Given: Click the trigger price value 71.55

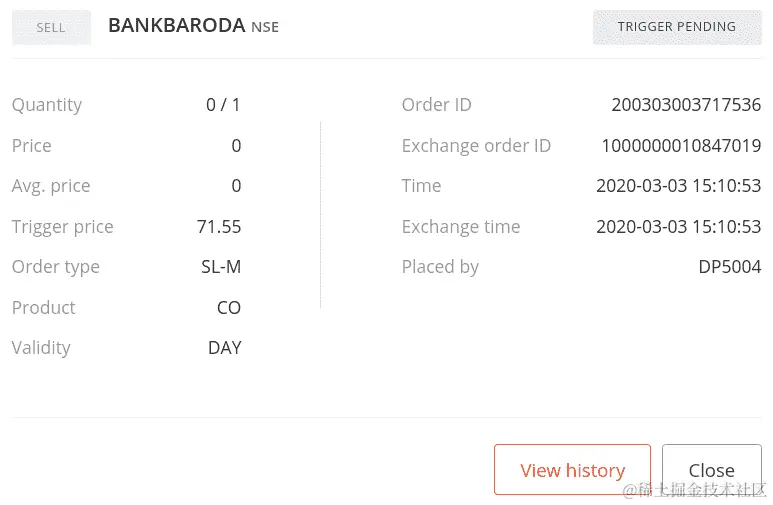Looking at the screenshot, I should point(219,227).
